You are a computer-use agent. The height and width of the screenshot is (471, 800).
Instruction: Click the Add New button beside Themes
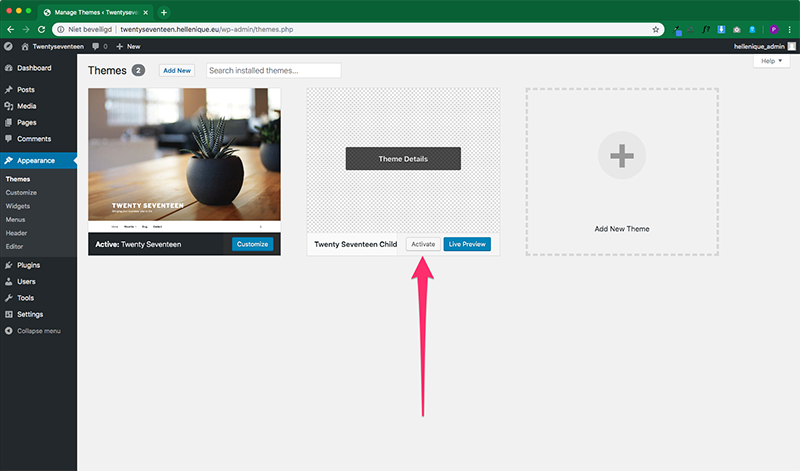click(177, 70)
